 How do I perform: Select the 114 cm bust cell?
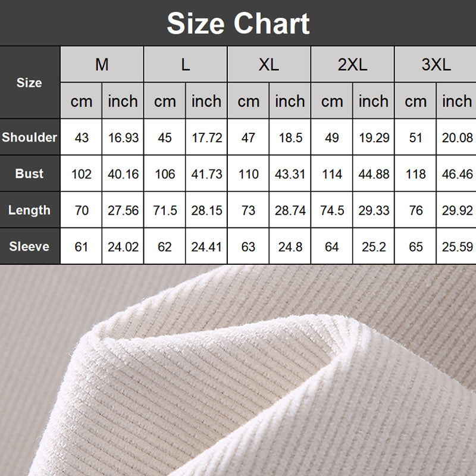tap(332, 174)
